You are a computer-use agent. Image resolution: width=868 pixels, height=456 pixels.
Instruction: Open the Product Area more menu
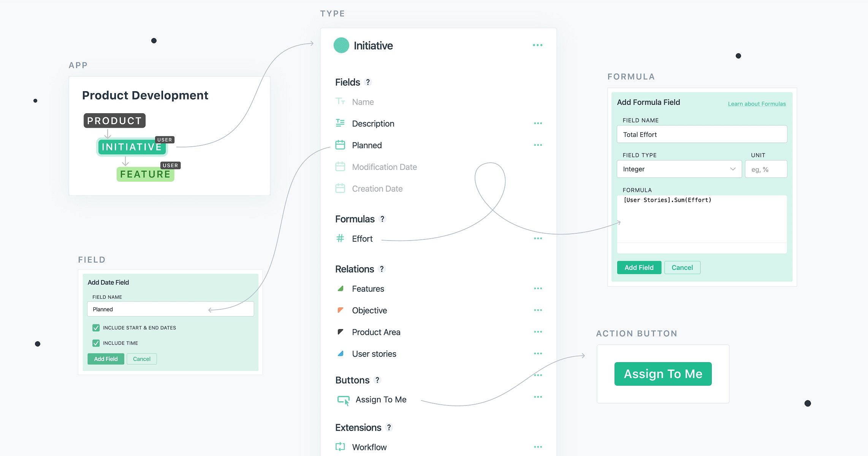[x=538, y=332]
